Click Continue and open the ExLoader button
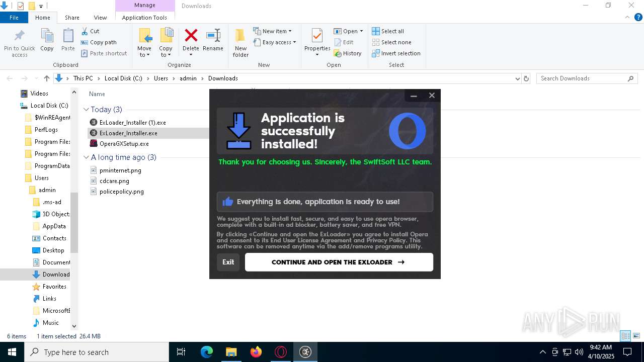644x362 pixels. tap(339, 262)
